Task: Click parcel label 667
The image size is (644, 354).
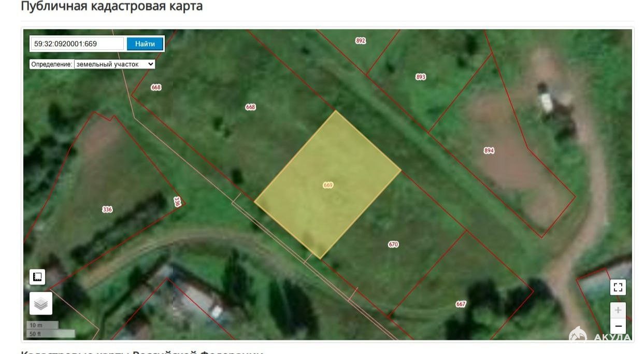Action: pyautogui.click(x=461, y=304)
